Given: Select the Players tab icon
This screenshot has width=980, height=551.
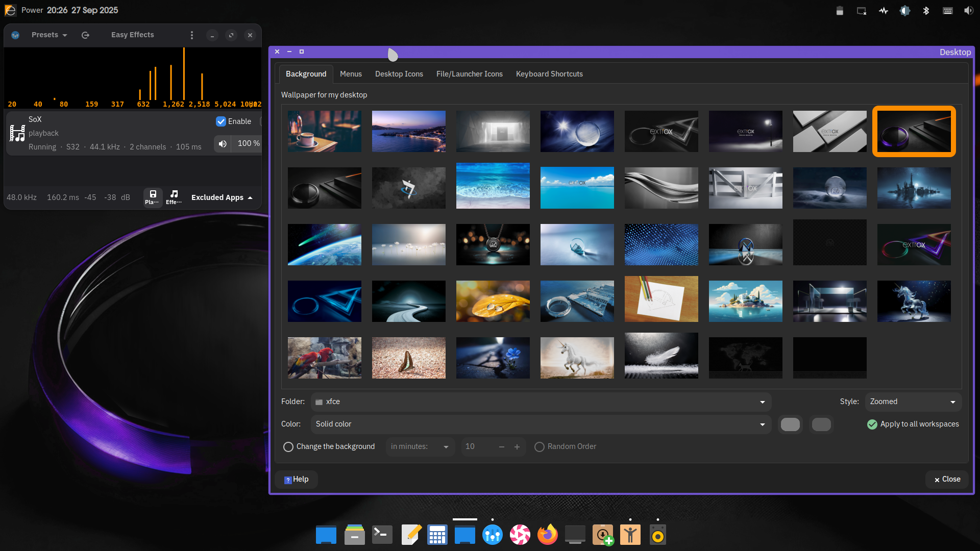Looking at the screenshot, I should [x=153, y=197].
